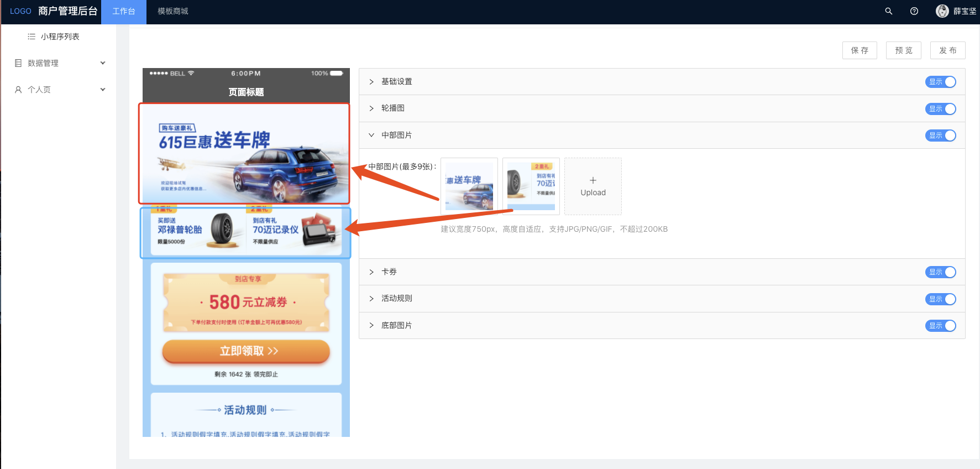The width and height of the screenshot is (980, 469).
Task: Open the 数据管理 sidebar menu
Action: pos(58,63)
